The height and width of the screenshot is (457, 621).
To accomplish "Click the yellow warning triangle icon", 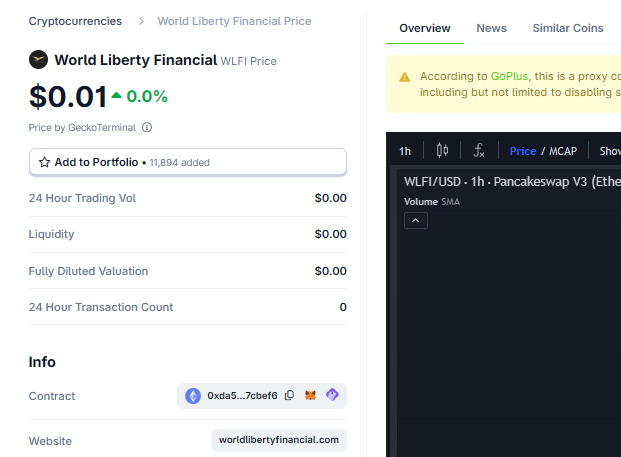I will pyautogui.click(x=404, y=77).
